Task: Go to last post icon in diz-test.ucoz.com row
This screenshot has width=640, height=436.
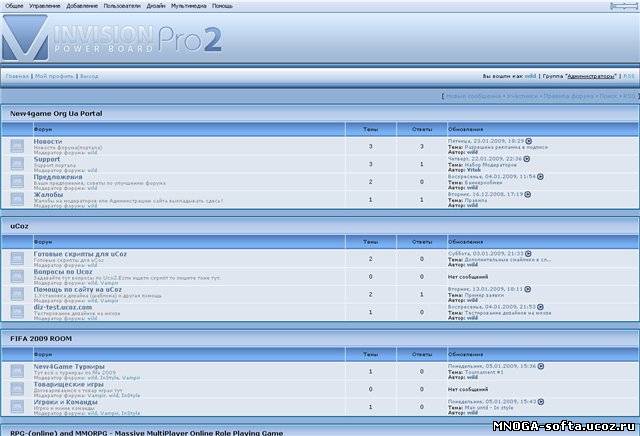Action: click(x=540, y=307)
